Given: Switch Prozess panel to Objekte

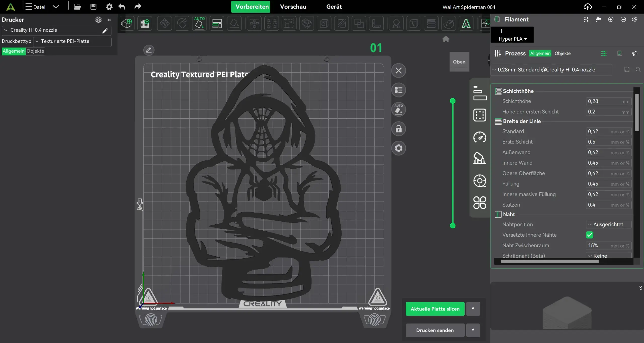Looking at the screenshot, I should click(x=562, y=53).
